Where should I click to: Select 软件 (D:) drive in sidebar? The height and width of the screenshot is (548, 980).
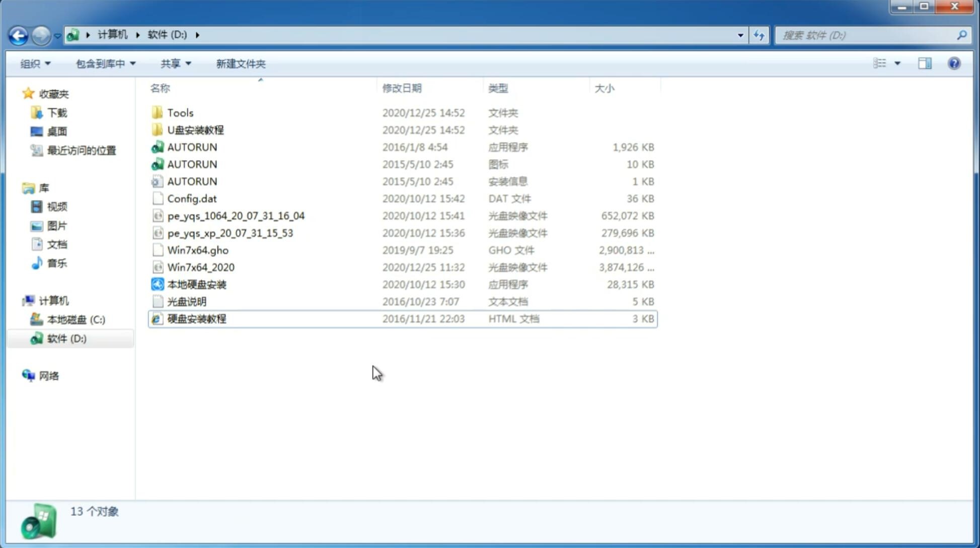coord(66,338)
